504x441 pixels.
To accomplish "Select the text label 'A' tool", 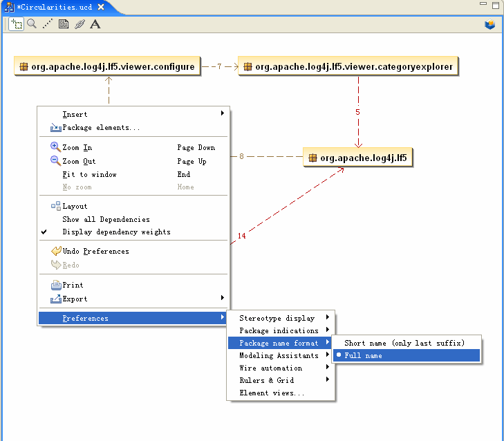I will (x=95, y=24).
